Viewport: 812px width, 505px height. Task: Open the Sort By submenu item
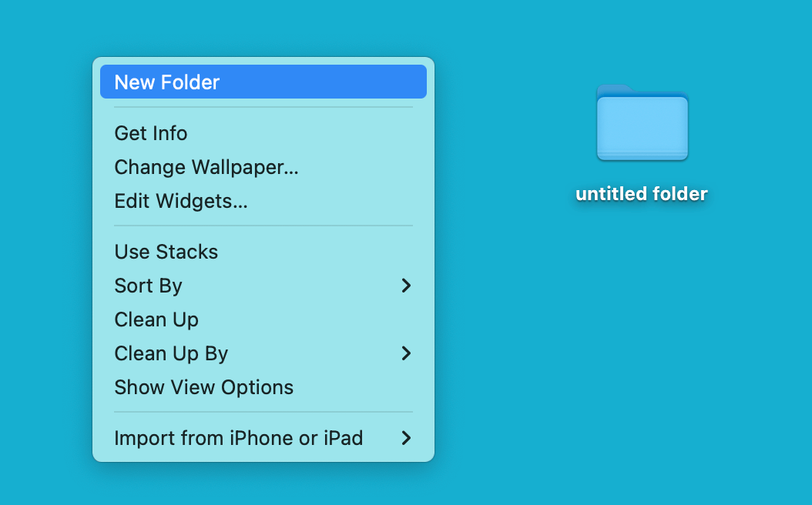(x=149, y=286)
